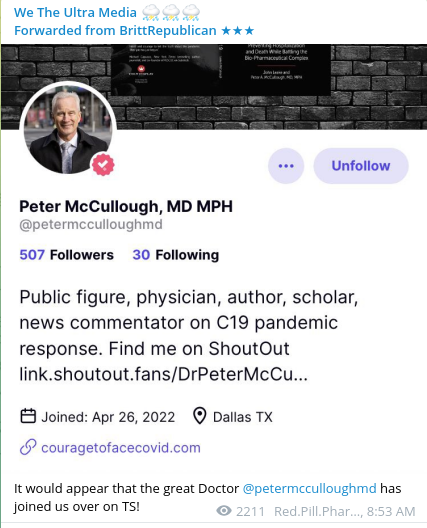Click the 8:53 AM message timestamp
Viewport: 427px width, 528px height.
(391, 512)
